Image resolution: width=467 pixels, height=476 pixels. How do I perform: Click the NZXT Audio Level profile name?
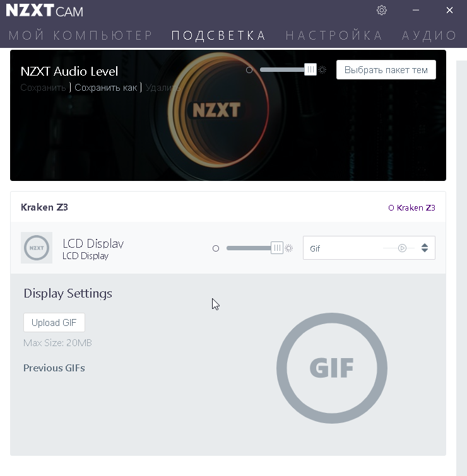coord(69,71)
